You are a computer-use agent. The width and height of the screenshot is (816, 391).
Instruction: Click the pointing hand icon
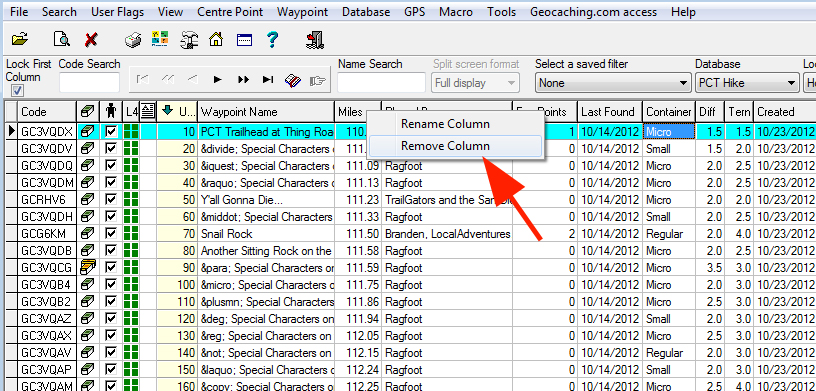coord(317,81)
